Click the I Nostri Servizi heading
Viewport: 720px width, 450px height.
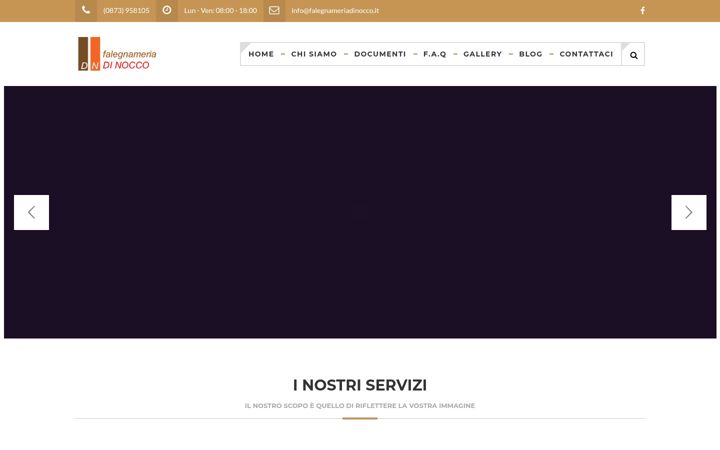pyautogui.click(x=360, y=385)
